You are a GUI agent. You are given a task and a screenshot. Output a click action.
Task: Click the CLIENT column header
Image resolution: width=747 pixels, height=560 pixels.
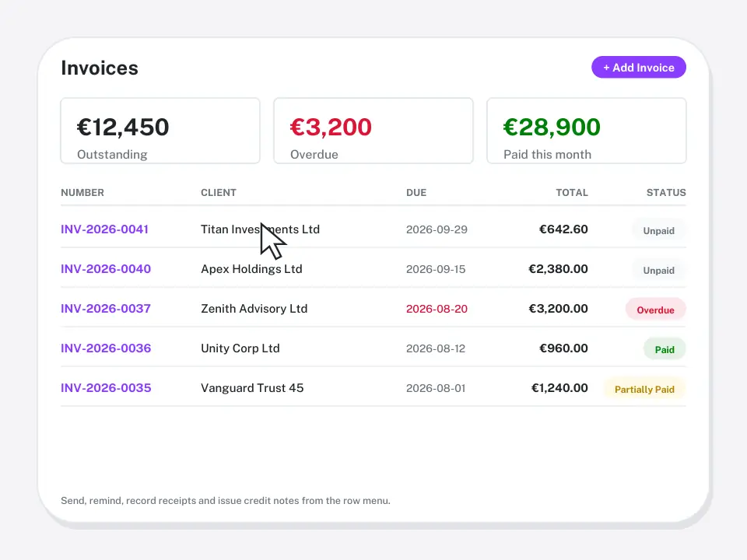coord(219,193)
